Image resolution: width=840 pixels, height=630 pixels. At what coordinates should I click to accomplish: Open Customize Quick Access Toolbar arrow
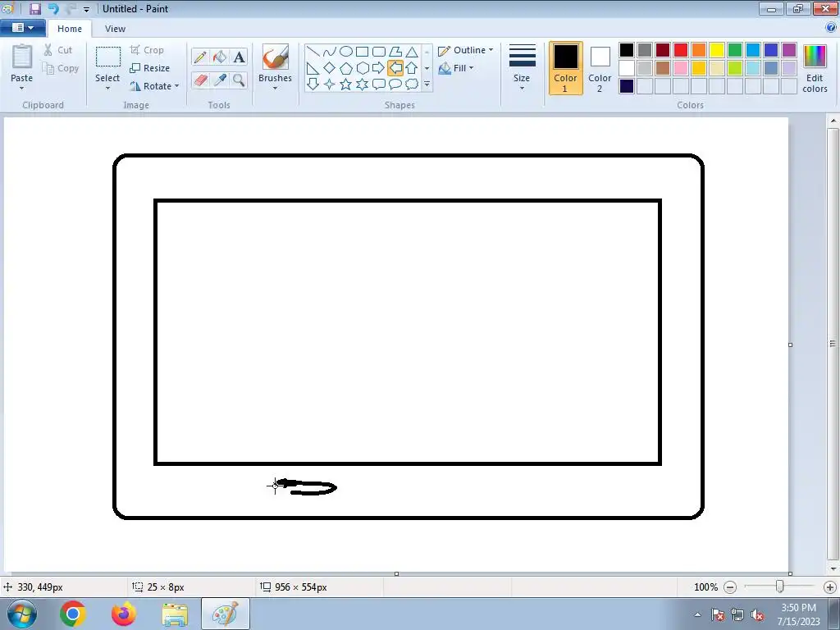point(86,9)
